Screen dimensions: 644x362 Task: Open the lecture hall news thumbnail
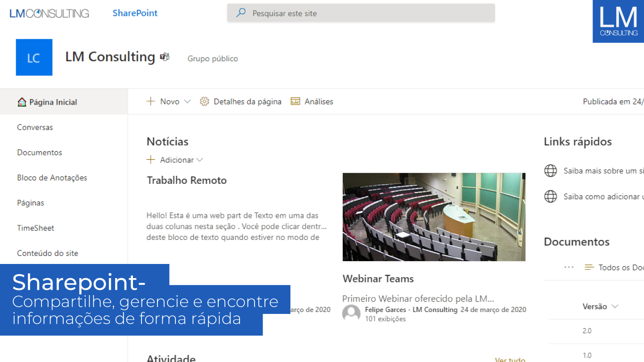pos(434,217)
